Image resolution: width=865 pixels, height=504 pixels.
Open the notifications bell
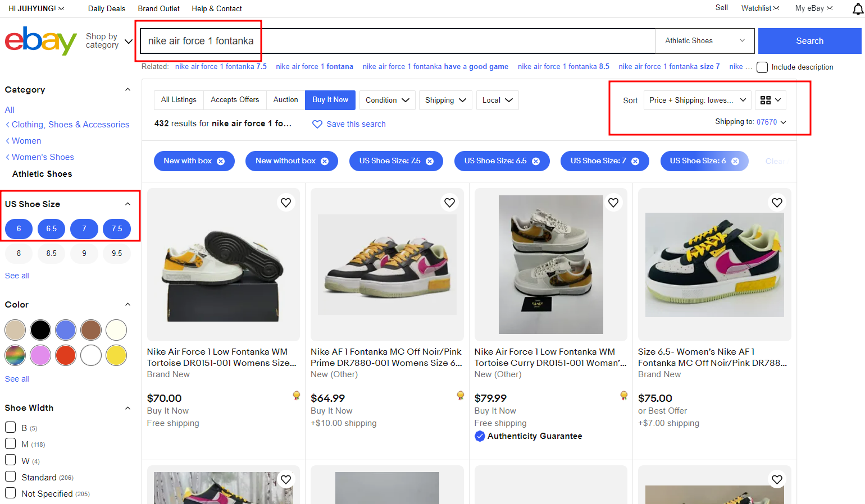(x=858, y=8)
